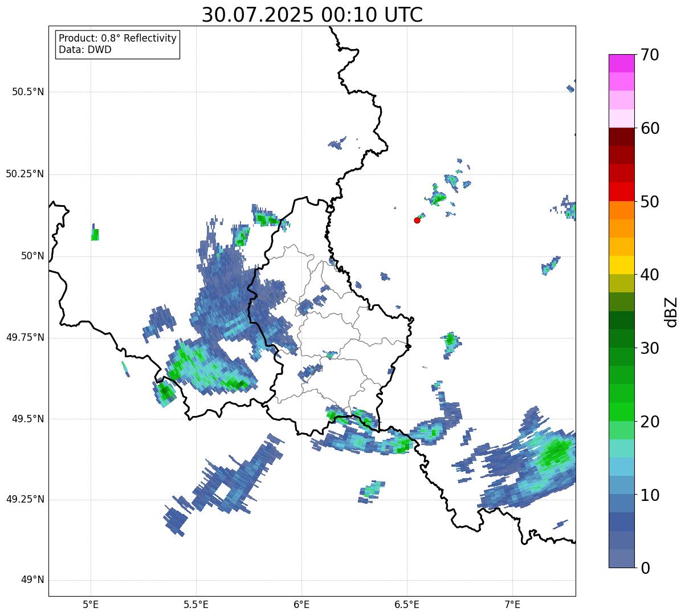Click the magenta colorbar segment near 70
685x616 pixels.
622,63
